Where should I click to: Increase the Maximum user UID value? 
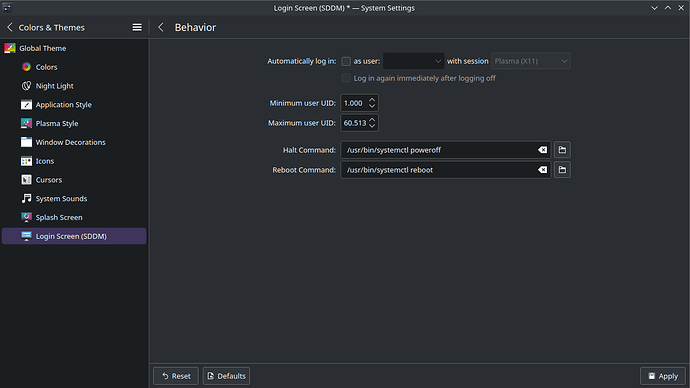pyautogui.click(x=372, y=120)
